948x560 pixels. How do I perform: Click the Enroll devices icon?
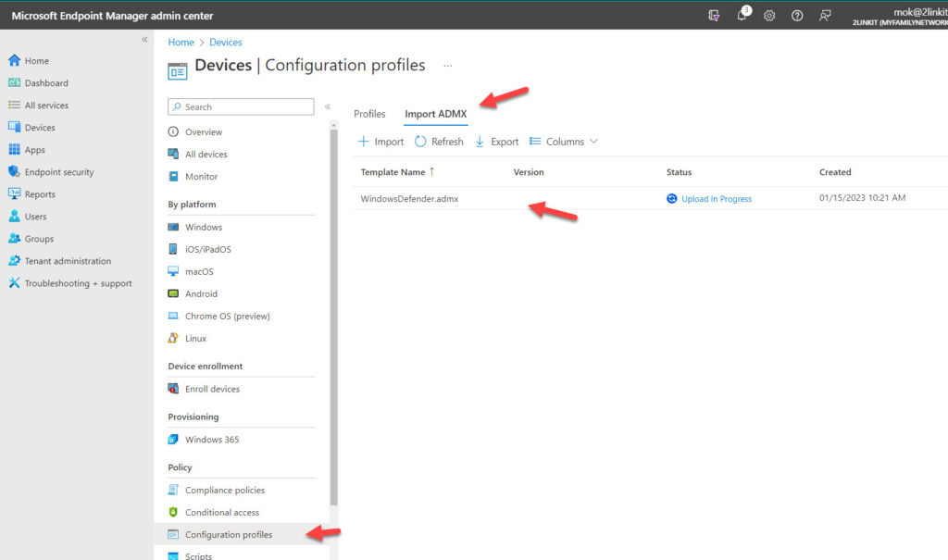[x=173, y=389]
